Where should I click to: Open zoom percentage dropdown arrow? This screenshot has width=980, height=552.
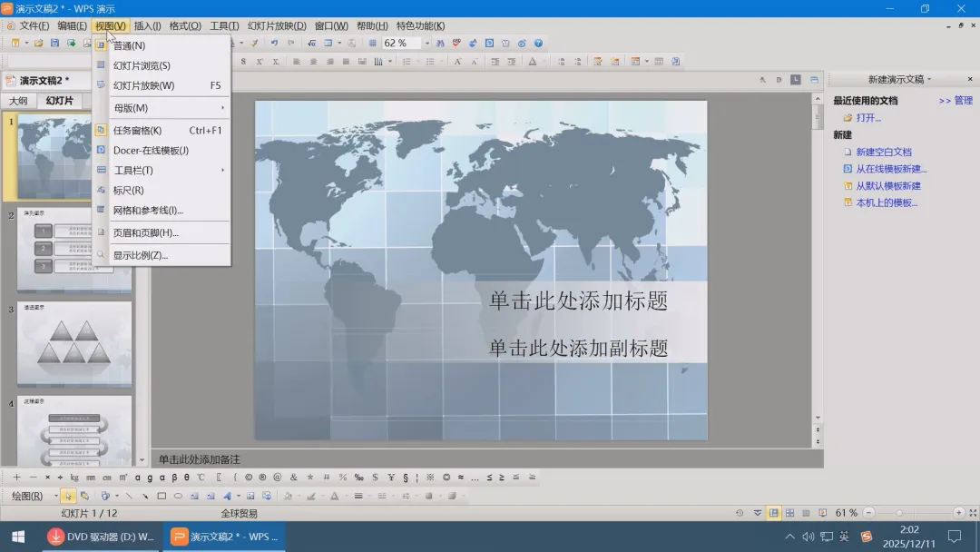pos(427,44)
